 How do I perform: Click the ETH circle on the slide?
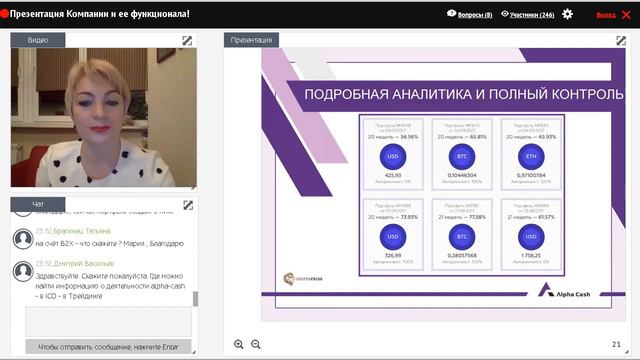pyautogui.click(x=531, y=157)
